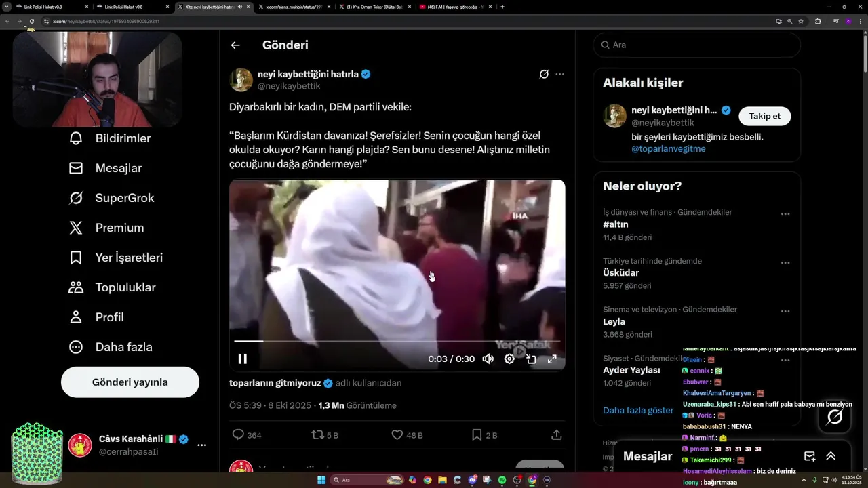Open more options for the #altın trend

[x=785, y=214]
